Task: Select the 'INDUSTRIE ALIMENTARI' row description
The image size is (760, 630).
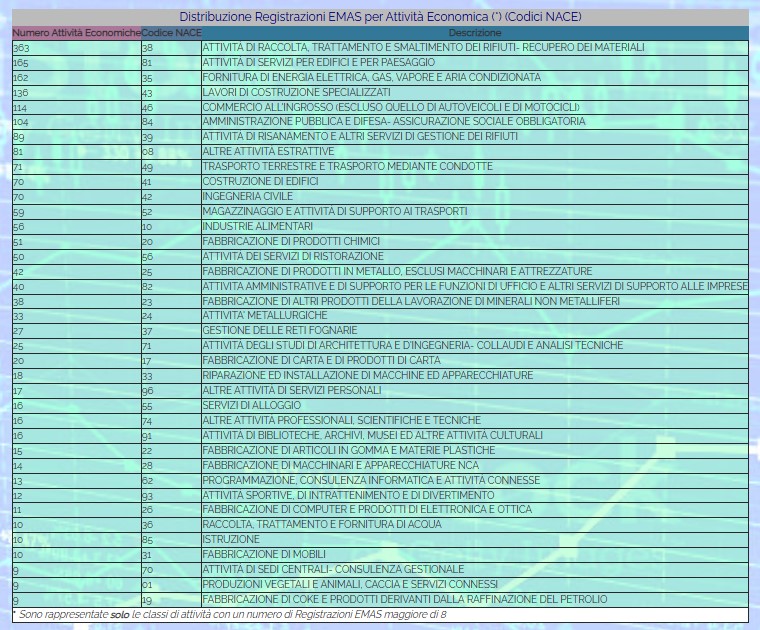Action: pyautogui.click(x=257, y=226)
